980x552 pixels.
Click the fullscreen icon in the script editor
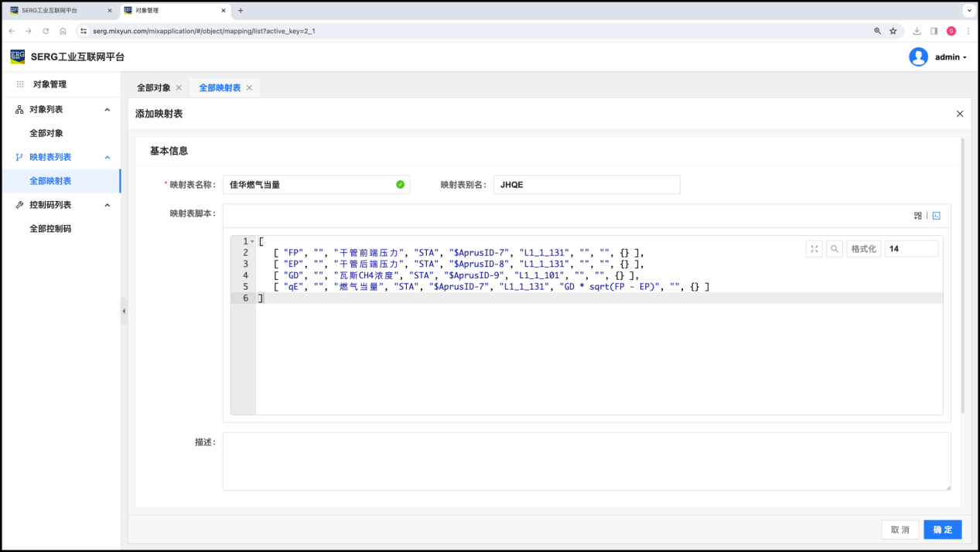[x=814, y=249]
